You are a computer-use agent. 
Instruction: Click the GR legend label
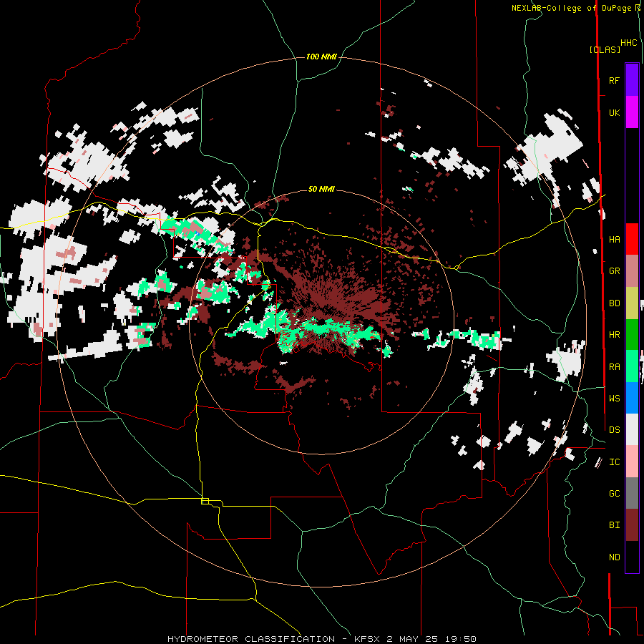(x=614, y=271)
